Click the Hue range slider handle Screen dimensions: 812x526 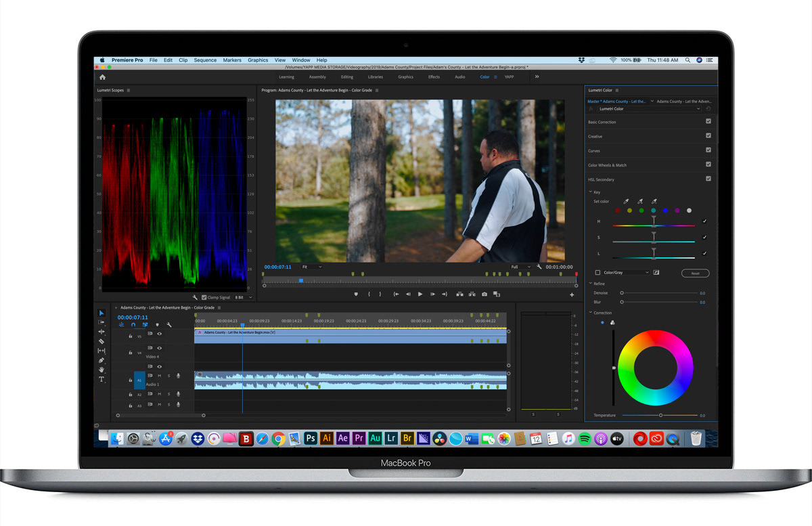coord(654,221)
